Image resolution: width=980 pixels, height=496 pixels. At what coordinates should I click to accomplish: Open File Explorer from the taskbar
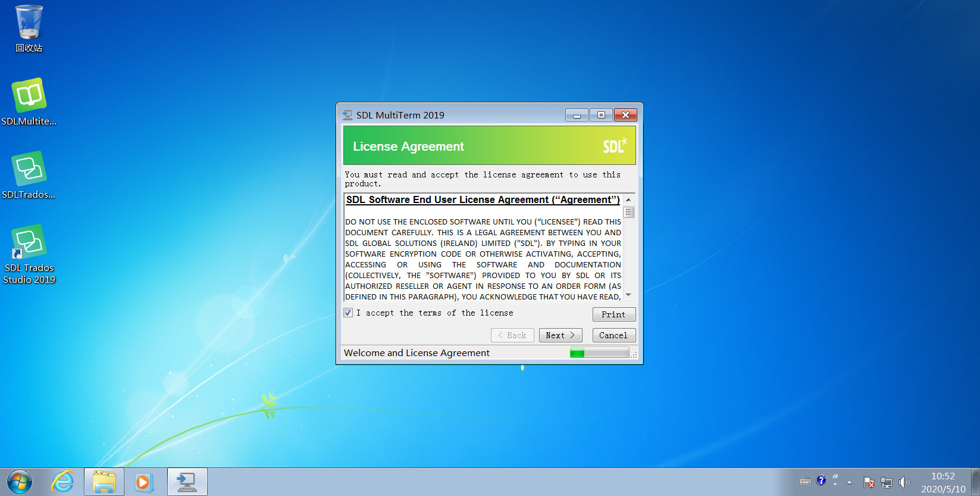click(104, 482)
